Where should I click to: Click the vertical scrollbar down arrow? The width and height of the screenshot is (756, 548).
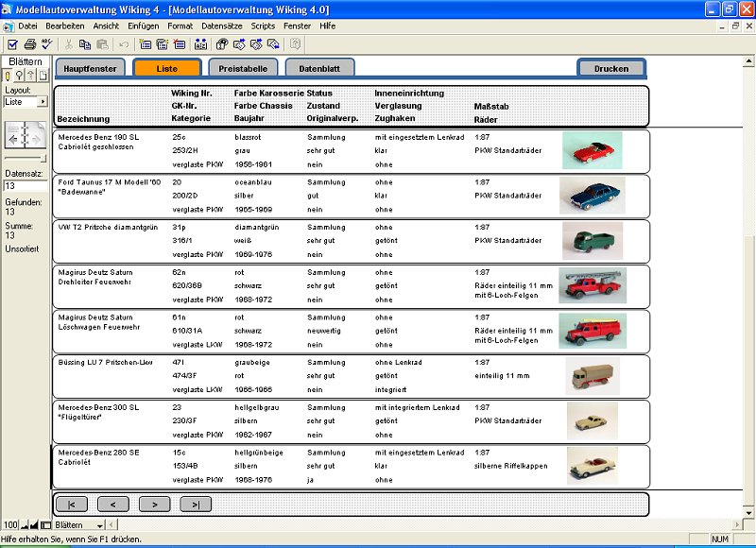coord(748,513)
